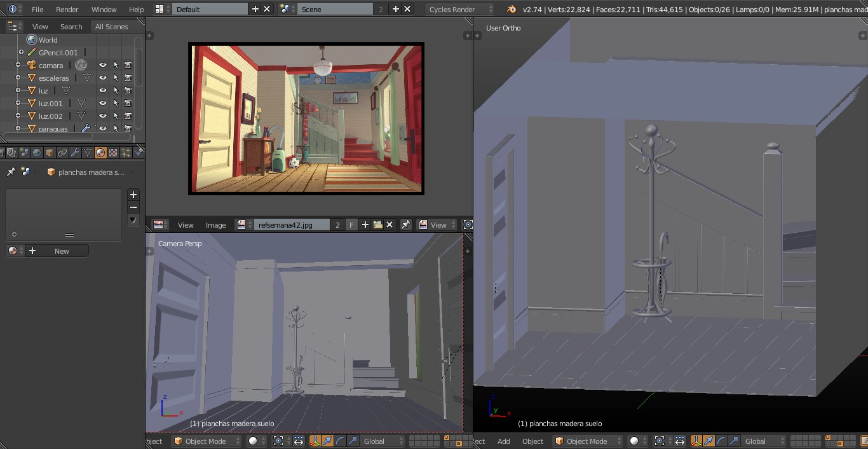Select translate manipulator in Camera Persp viewport header
This screenshot has height=449, width=868.
click(327, 441)
